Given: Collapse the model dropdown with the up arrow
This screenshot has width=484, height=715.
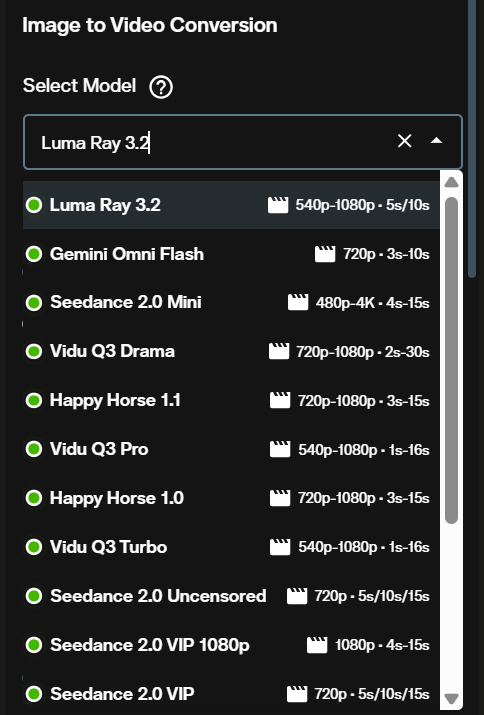Looking at the screenshot, I should tap(437, 141).
